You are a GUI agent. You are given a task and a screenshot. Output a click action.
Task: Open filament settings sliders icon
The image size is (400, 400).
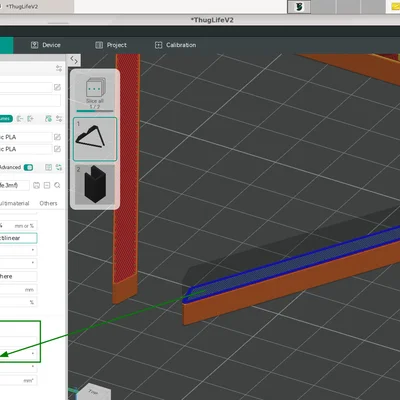pos(59,119)
